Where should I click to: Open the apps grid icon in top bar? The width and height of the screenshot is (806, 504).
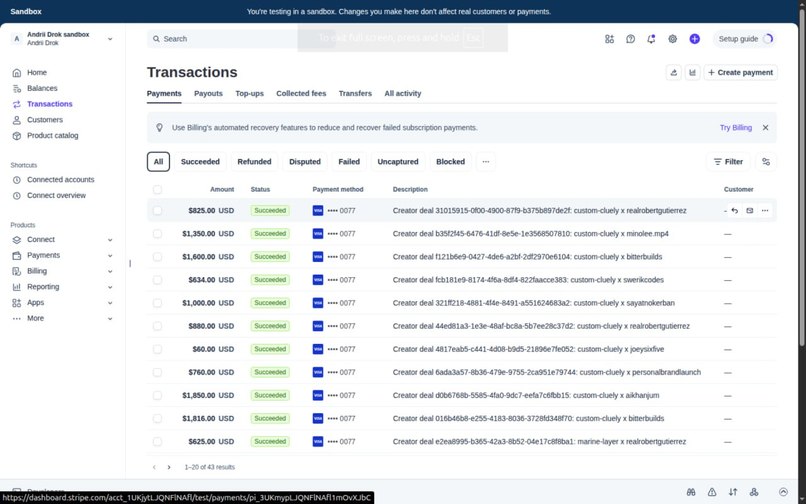pyautogui.click(x=609, y=39)
